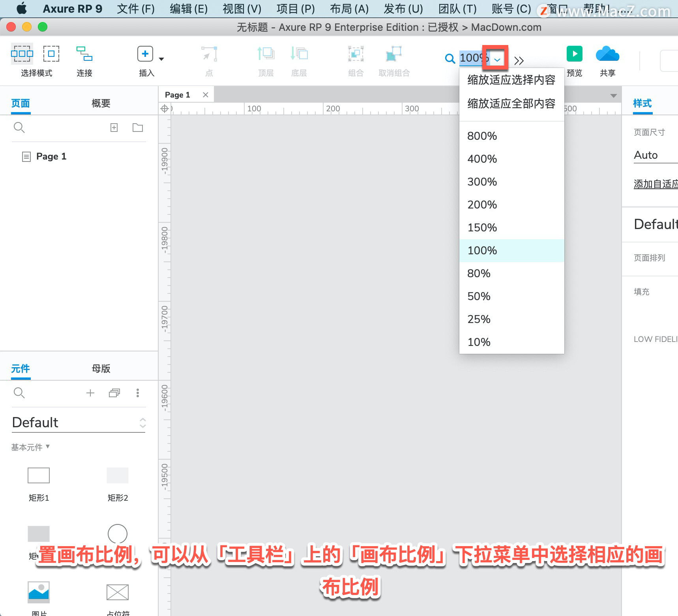Search widgets with the magnifier icon
This screenshot has width=678, height=616.
[x=19, y=393]
